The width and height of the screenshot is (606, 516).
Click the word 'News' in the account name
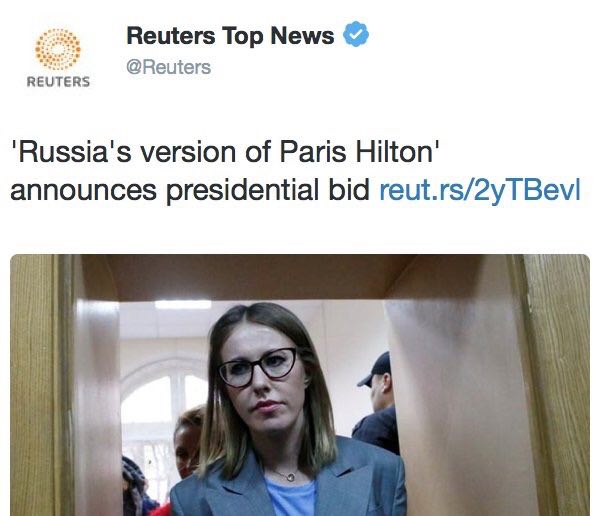pyautogui.click(x=302, y=36)
